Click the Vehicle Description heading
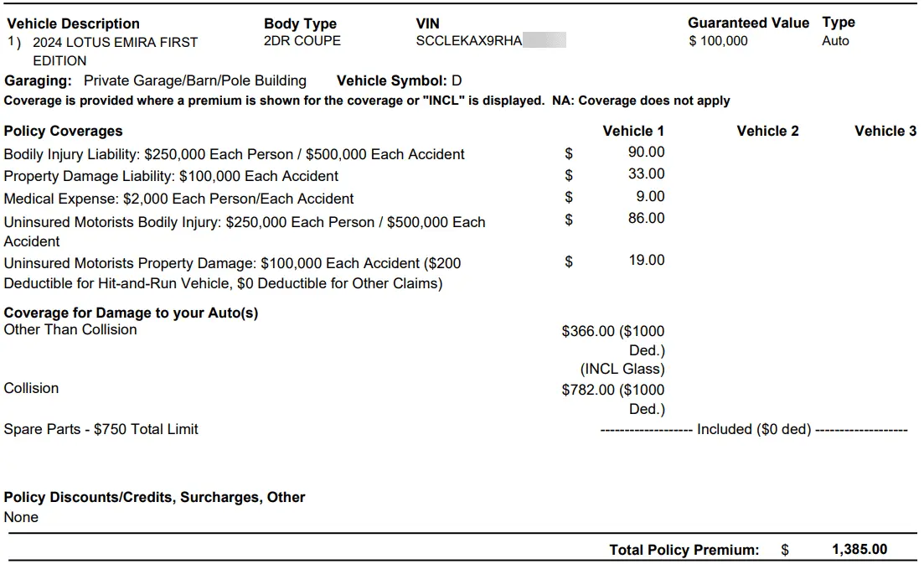 pyautogui.click(x=73, y=23)
